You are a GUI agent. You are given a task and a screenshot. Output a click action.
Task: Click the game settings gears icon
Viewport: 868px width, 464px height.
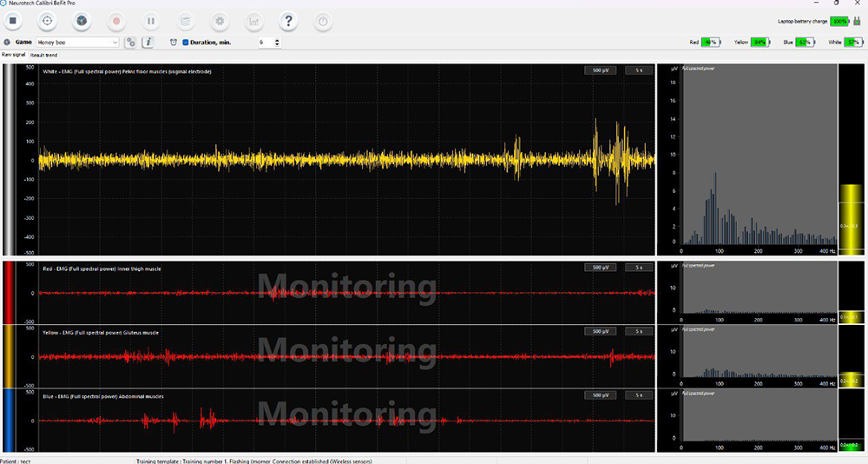click(x=130, y=42)
